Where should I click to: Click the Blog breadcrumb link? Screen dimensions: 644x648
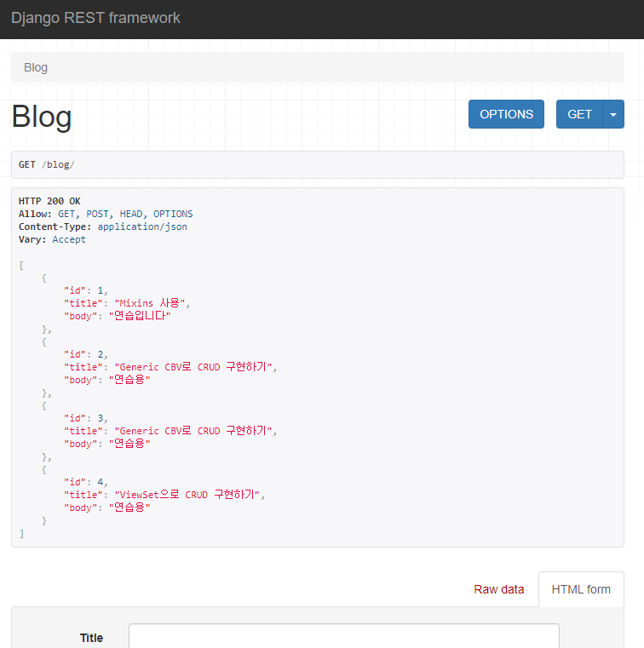(x=36, y=67)
